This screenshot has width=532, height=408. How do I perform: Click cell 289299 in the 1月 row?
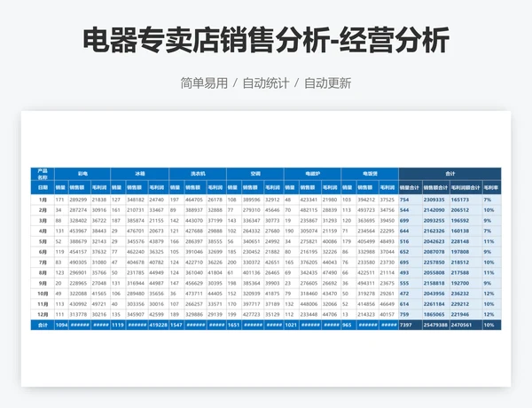78,200
